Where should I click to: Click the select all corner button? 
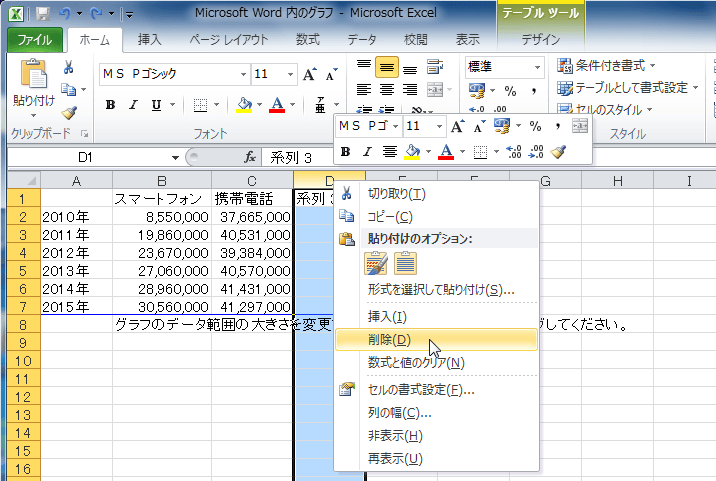tap(24, 180)
